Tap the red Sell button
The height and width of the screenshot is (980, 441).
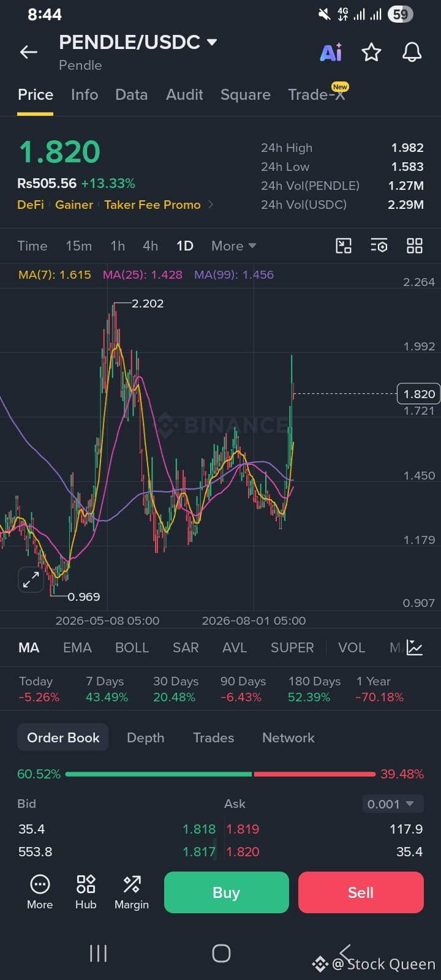[x=361, y=892]
